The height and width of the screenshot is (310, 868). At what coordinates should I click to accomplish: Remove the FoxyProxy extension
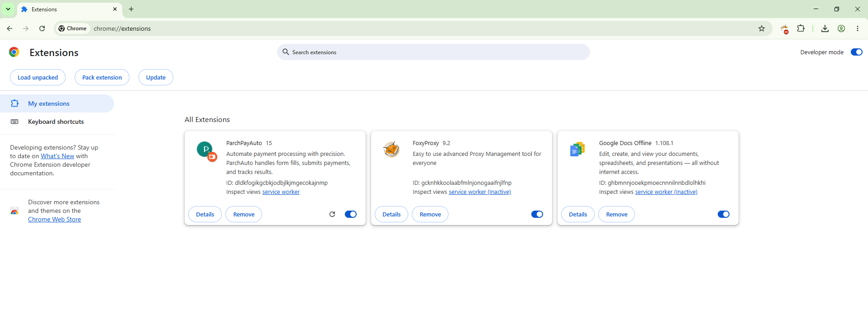[430, 214]
